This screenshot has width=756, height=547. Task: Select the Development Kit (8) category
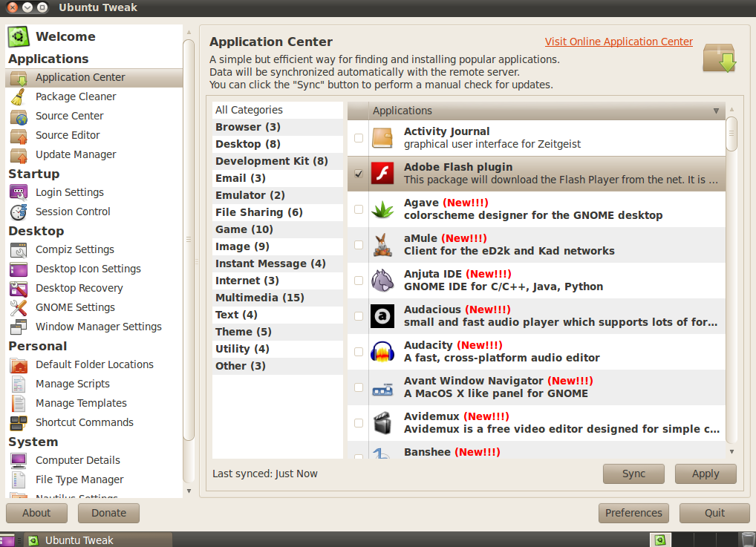(278, 162)
